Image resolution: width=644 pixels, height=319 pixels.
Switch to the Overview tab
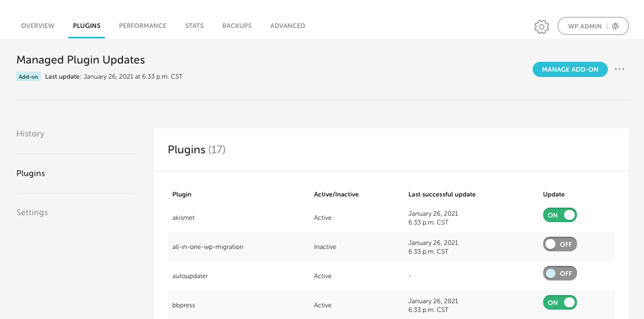pos(37,26)
